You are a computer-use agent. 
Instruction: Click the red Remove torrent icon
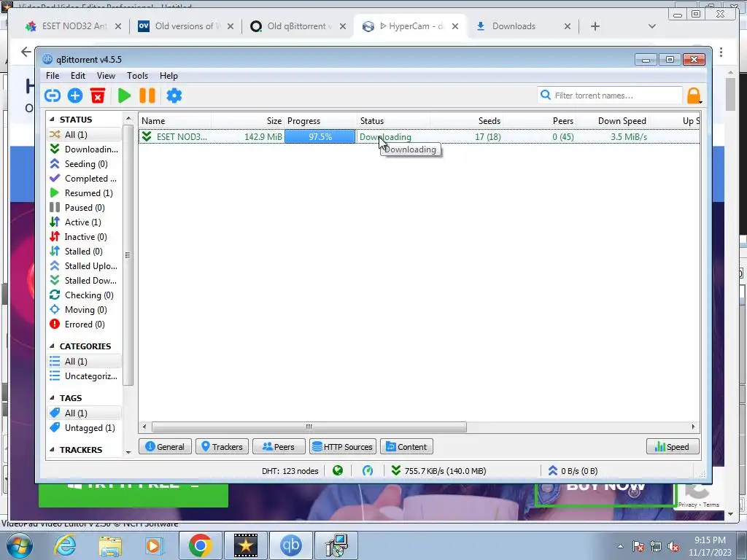[98, 96]
